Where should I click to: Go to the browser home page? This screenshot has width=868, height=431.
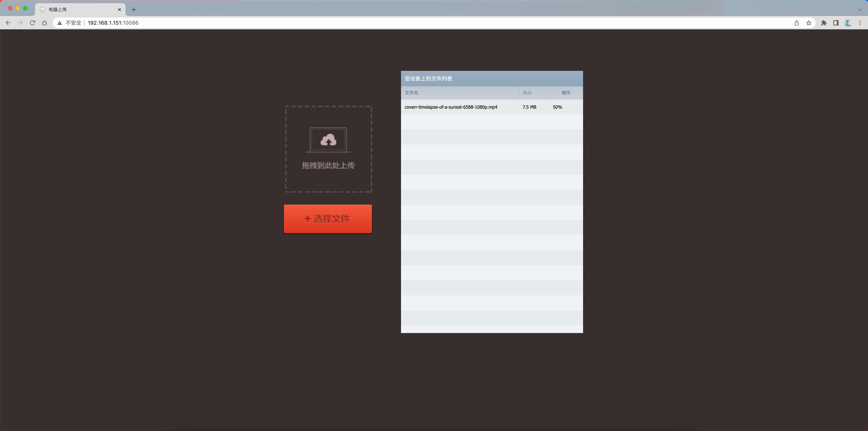(x=44, y=23)
